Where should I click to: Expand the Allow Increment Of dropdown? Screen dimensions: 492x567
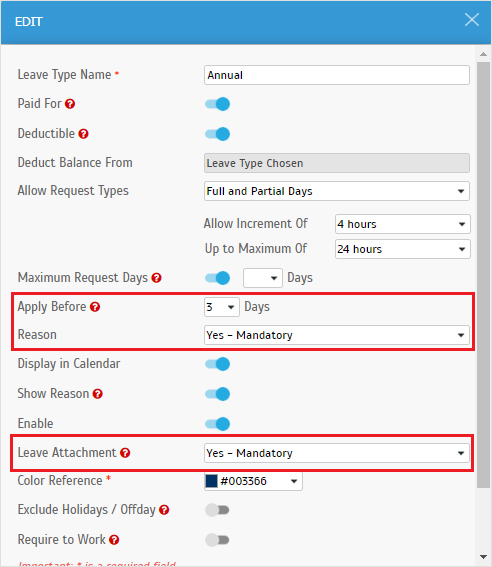coord(403,224)
